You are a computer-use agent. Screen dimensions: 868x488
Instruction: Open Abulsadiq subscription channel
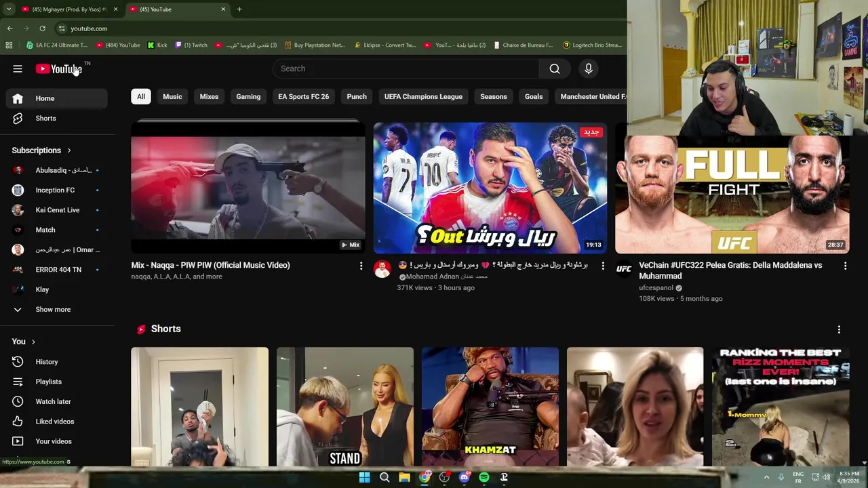pos(57,170)
